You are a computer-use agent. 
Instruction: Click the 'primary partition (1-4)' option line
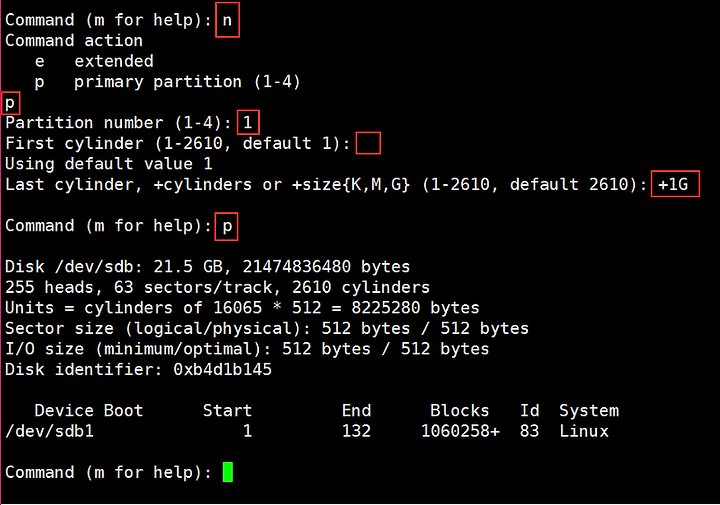coord(168,82)
